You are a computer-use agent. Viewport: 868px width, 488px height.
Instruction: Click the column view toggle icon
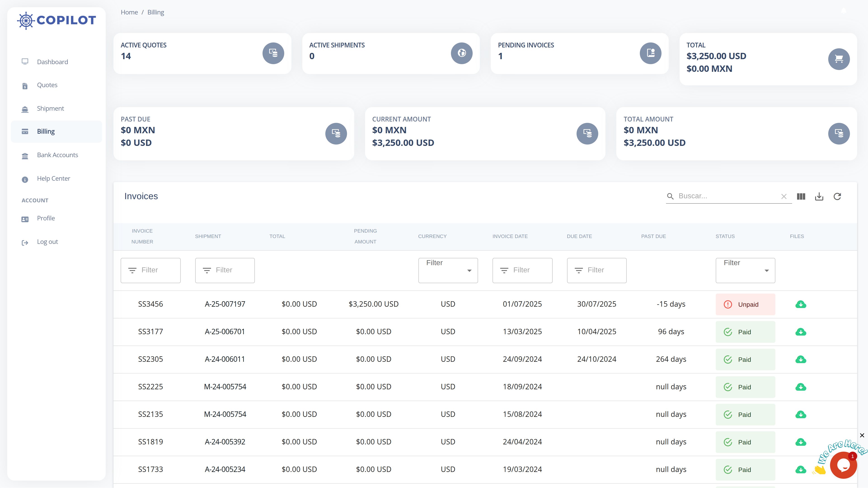pos(801,196)
